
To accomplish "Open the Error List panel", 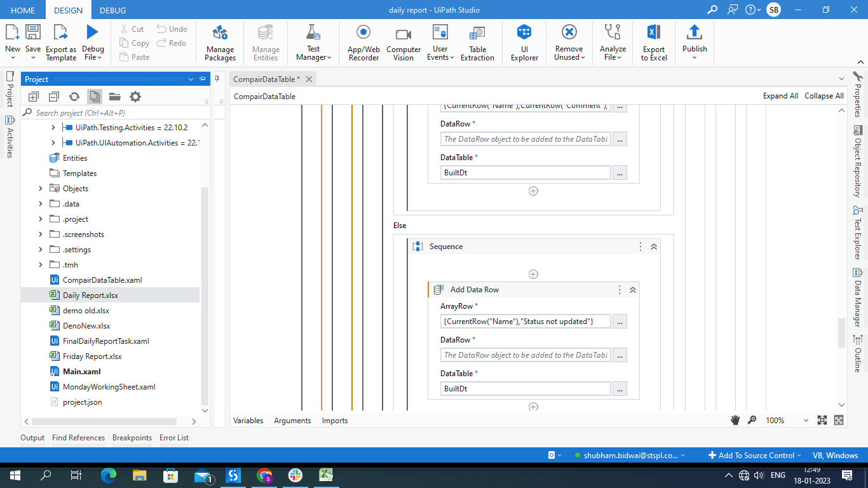I will pos(174,438).
